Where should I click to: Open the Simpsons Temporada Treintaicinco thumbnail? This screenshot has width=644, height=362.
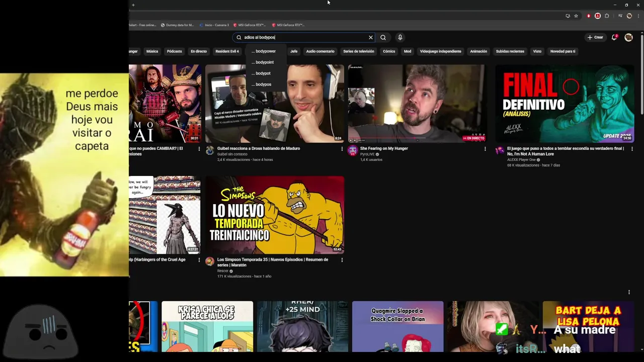[x=275, y=215]
